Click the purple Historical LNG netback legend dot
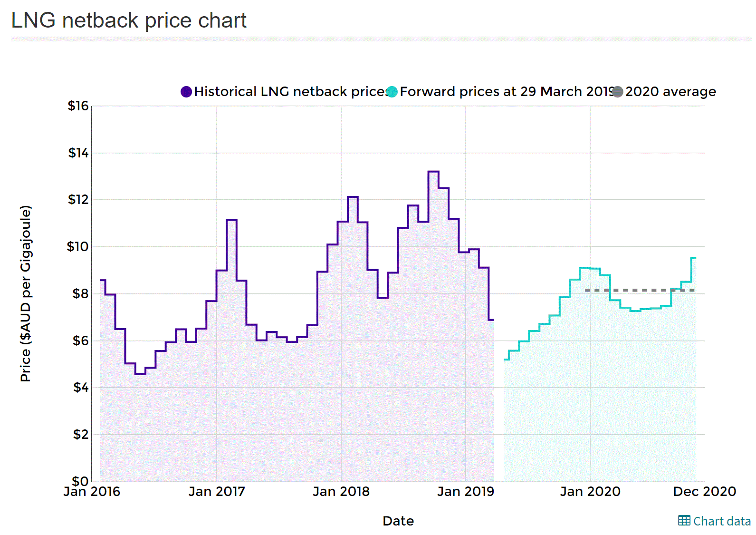The height and width of the screenshot is (535, 756). point(186,92)
